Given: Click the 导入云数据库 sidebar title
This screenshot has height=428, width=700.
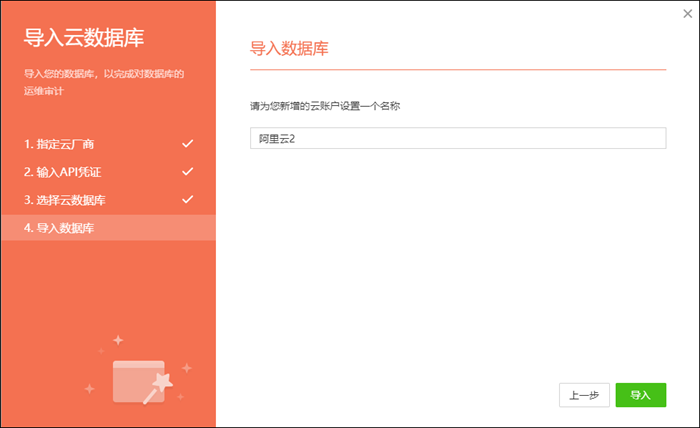Looking at the screenshot, I should click(x=84, y=38).
